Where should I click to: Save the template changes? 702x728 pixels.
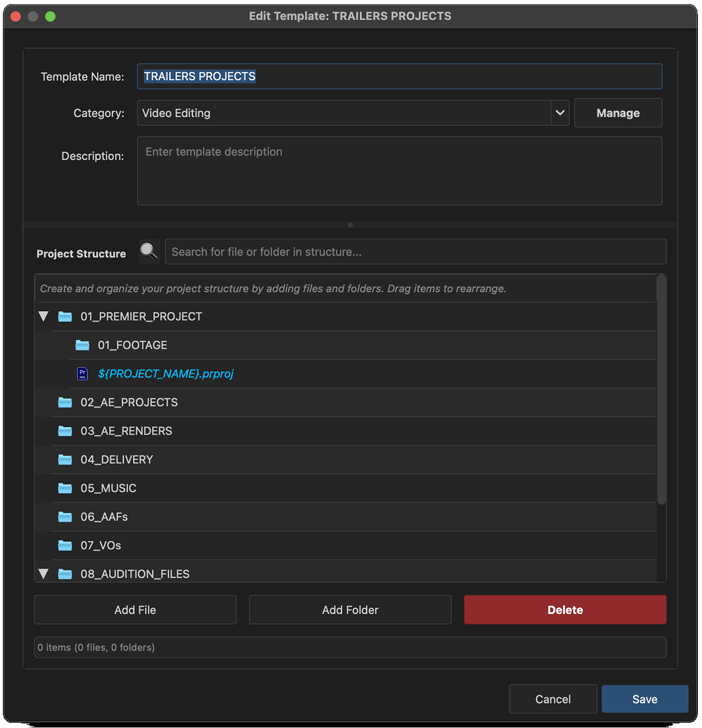tap(645, 699)
